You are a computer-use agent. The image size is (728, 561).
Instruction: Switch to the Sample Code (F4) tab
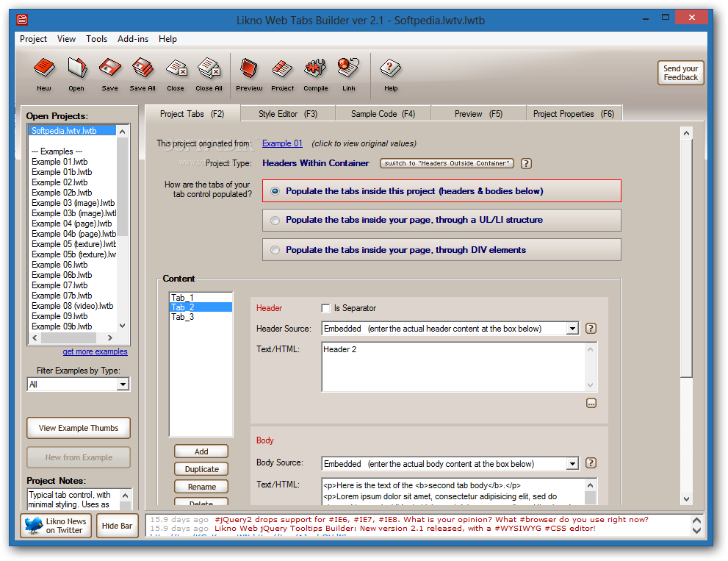pyautogui.click(x=383, y=114)
